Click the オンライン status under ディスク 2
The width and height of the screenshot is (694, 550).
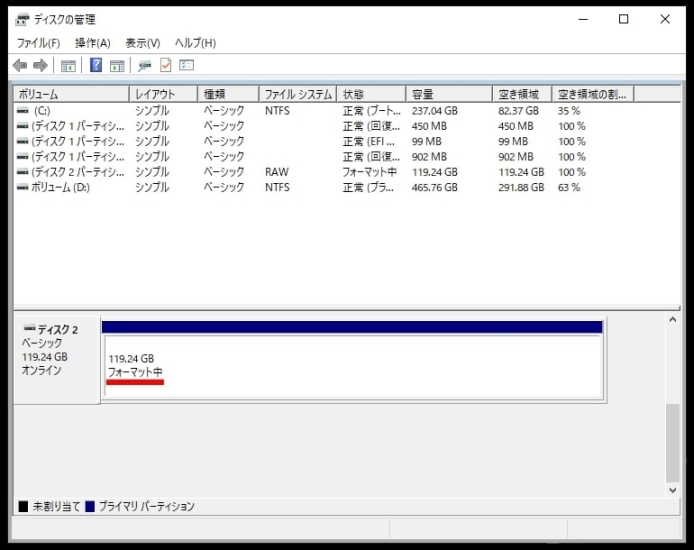coord(42,370)
